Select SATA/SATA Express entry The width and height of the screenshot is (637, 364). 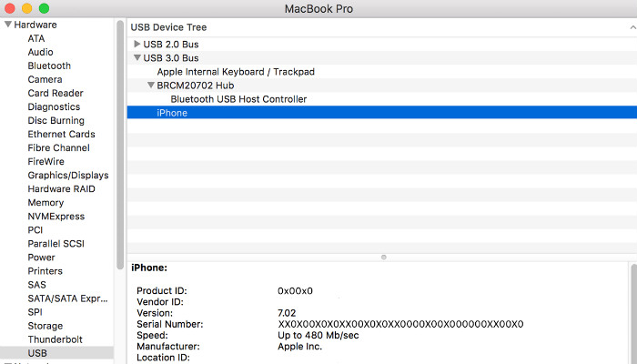click(68, 298)
